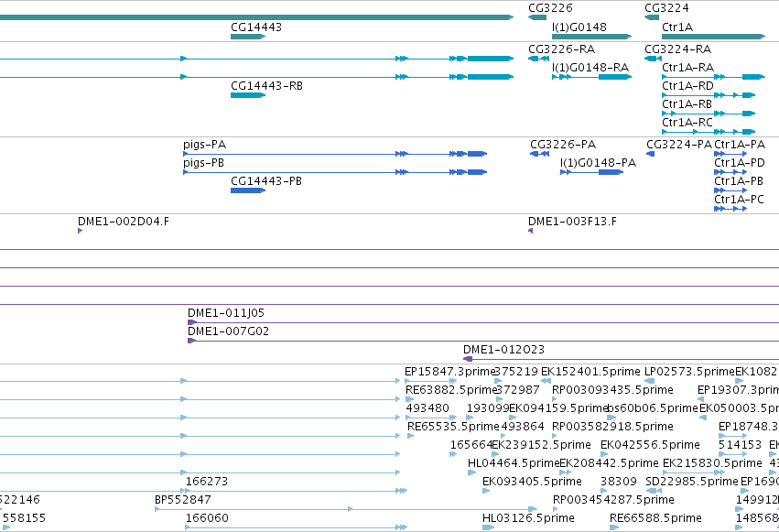Select the 493864 EST feature
The image size is (779, 532).
tap(503, 436)
